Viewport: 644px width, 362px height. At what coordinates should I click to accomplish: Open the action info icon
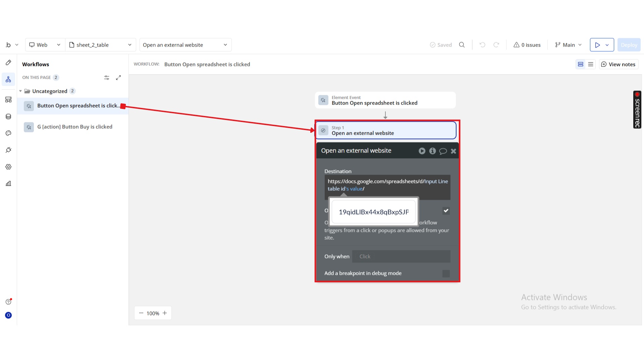tap(432, 151)
